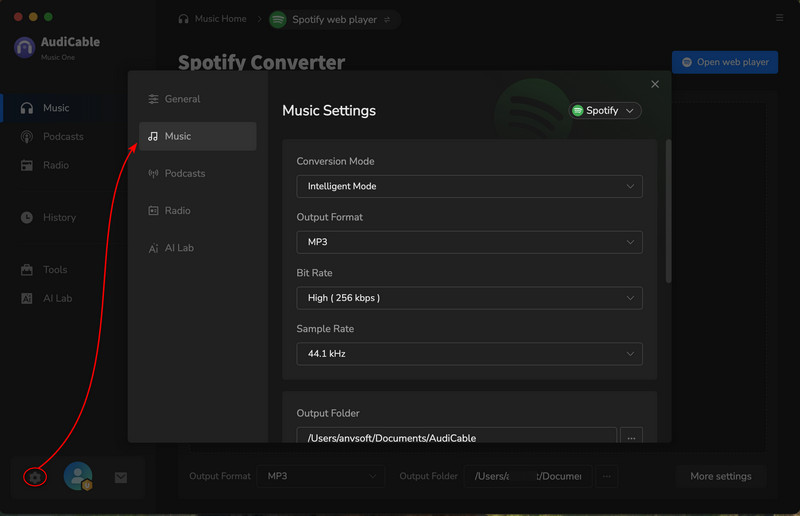Open the settings gear icon

35,477
